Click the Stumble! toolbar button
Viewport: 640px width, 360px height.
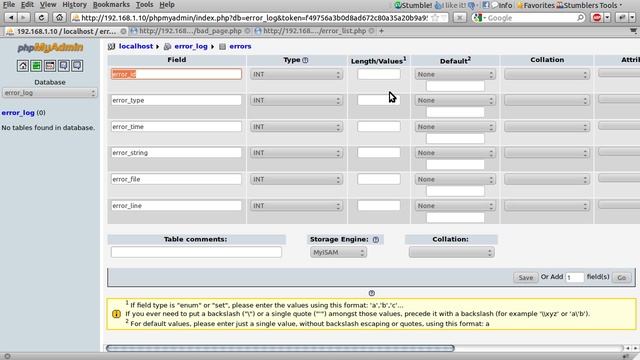413,5
